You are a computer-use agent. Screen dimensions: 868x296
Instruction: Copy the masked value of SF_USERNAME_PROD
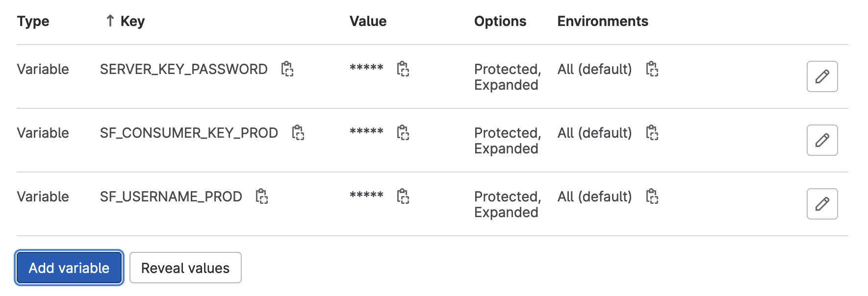[x=403, y=197]
